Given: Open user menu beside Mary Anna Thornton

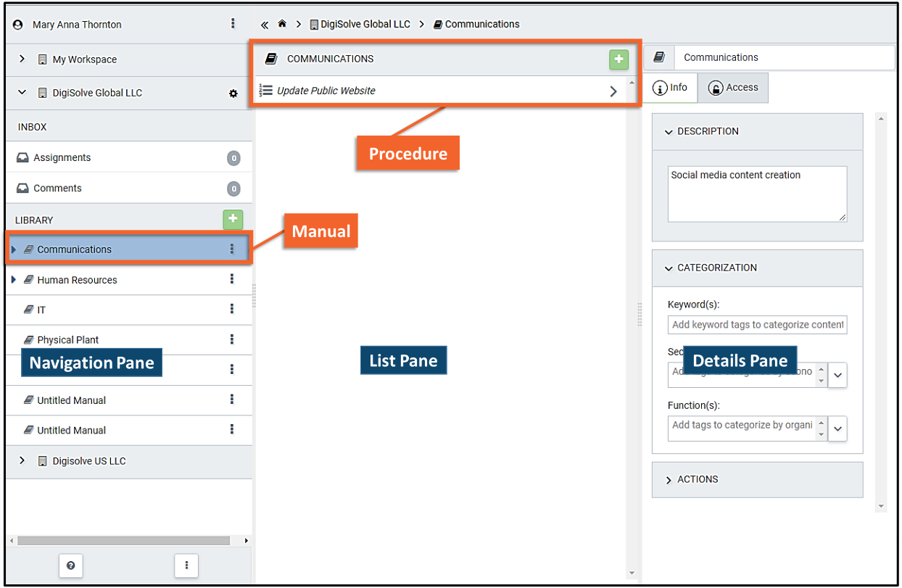Looking at the screenshot, I should (233, 24).
